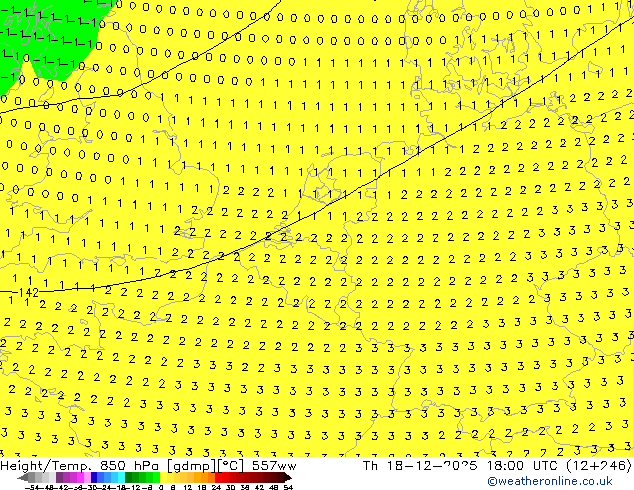634x490 pixels.
Task: Pick the dark blue legend swatch
Action: [x=94, y=477]
